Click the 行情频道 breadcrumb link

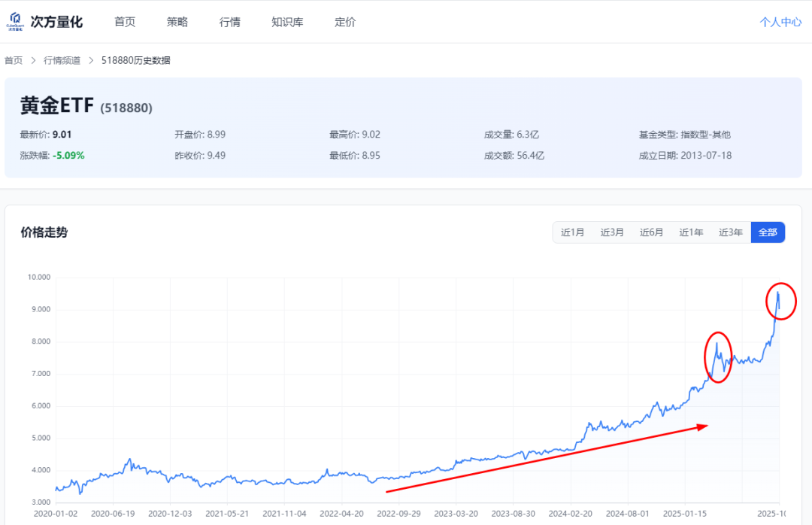click(62, 60)
